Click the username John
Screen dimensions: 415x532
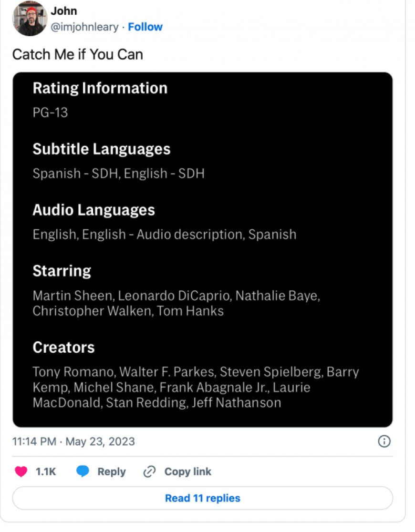click(x=64, y=10)
